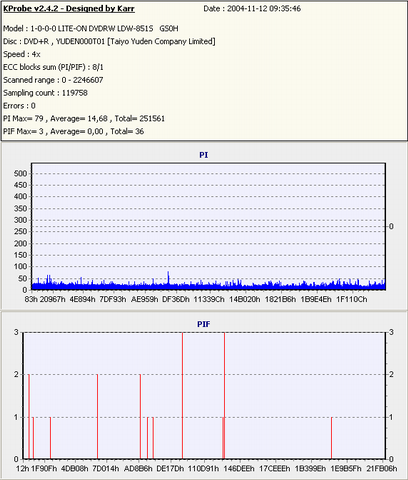Select the Date 2004-11-12 text

coord(252,9)
